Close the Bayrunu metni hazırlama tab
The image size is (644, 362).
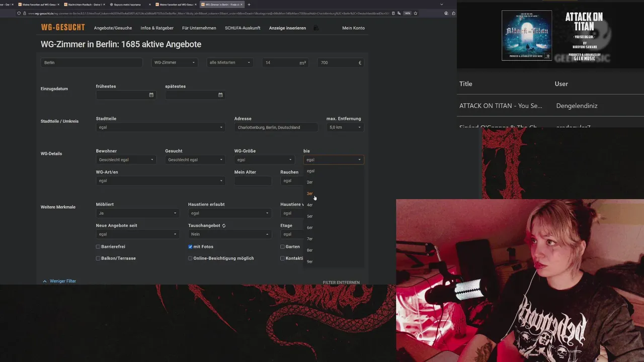(150, 5)
